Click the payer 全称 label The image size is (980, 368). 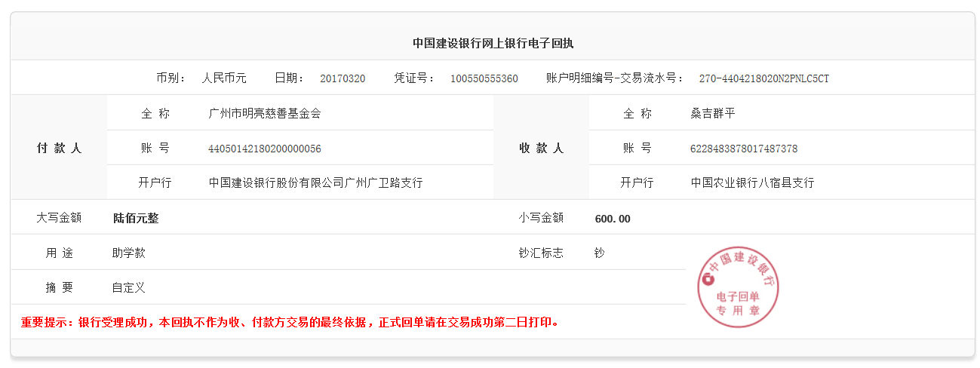tap(155, 113)
